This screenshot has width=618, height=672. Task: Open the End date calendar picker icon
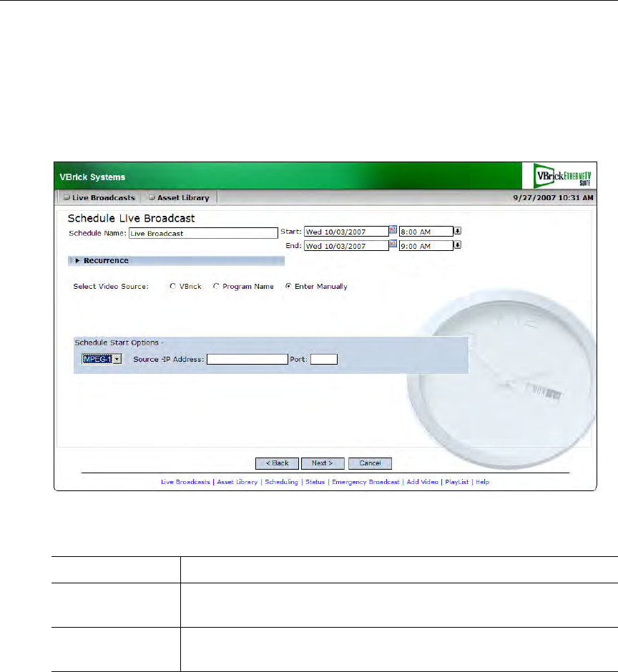click(393, 244)
